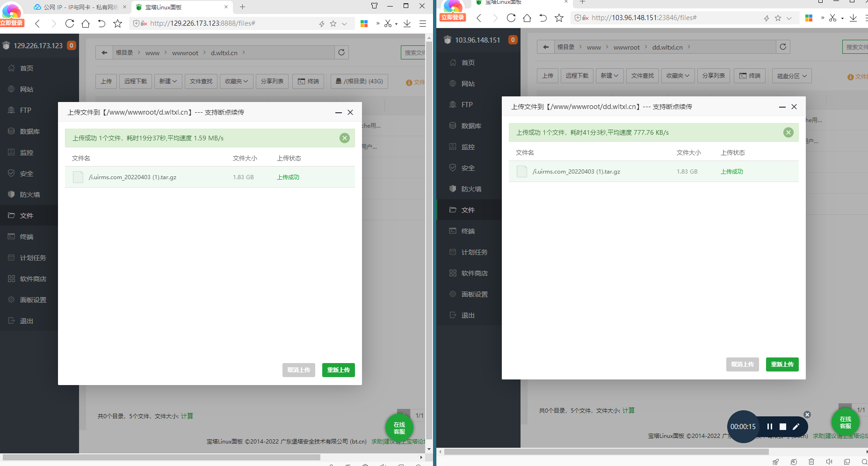
Task: Open downloads in the 103.96.148.151 browser window
Action: pos(854,18)
